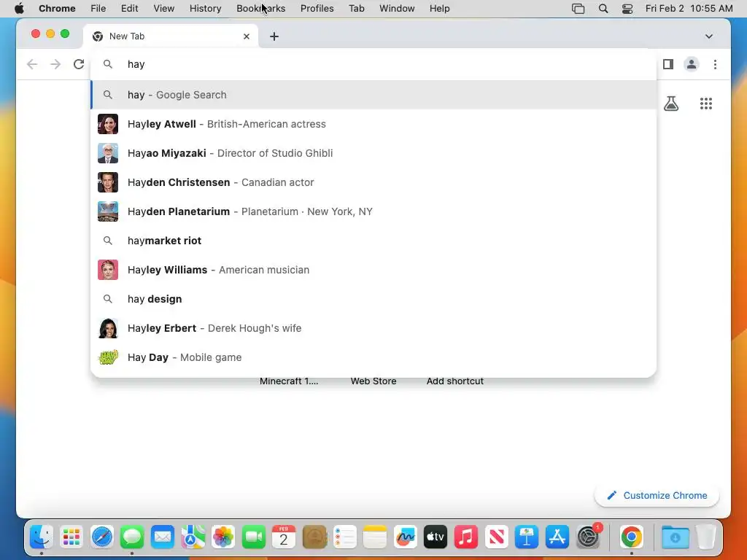
Task: Open the Google apps grid icon
Action: pyautogui.click(x=706, y=104)
